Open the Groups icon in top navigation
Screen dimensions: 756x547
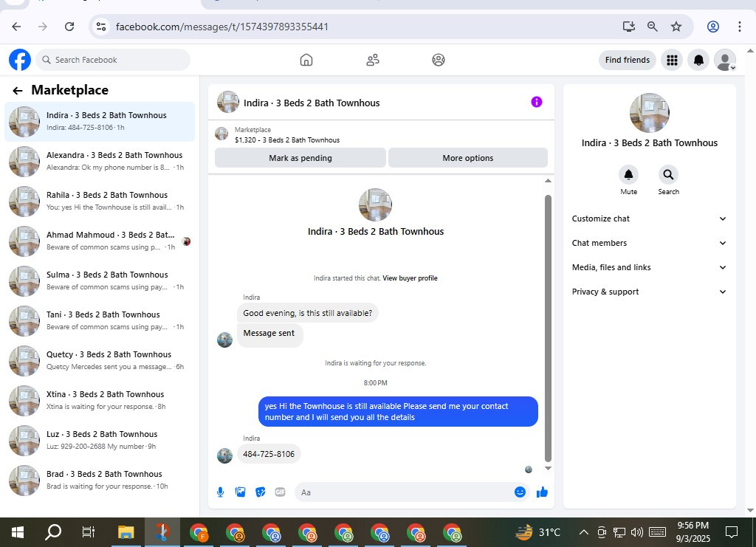pos(439,60)
